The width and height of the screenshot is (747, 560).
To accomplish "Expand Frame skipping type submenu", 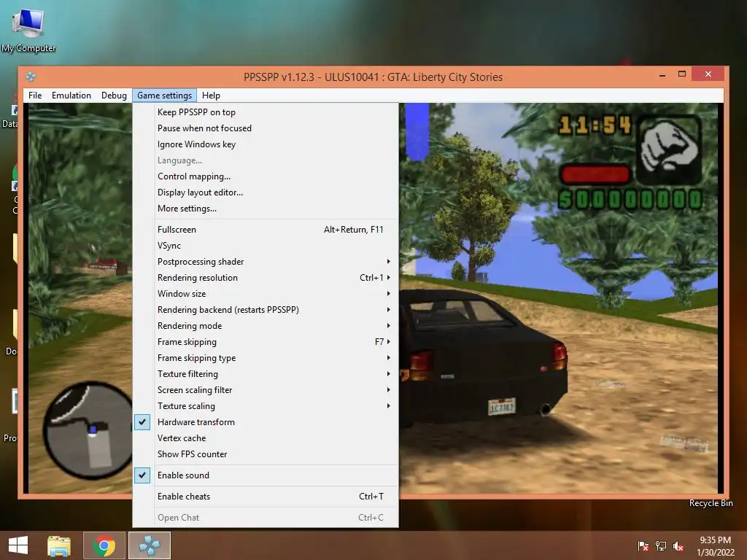I will (x=266, y=358).
